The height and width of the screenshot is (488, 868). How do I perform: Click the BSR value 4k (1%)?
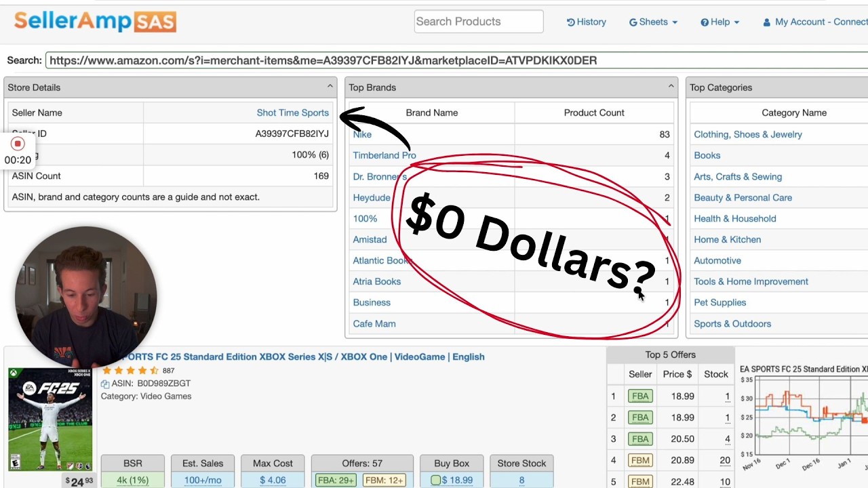point(133,481)
